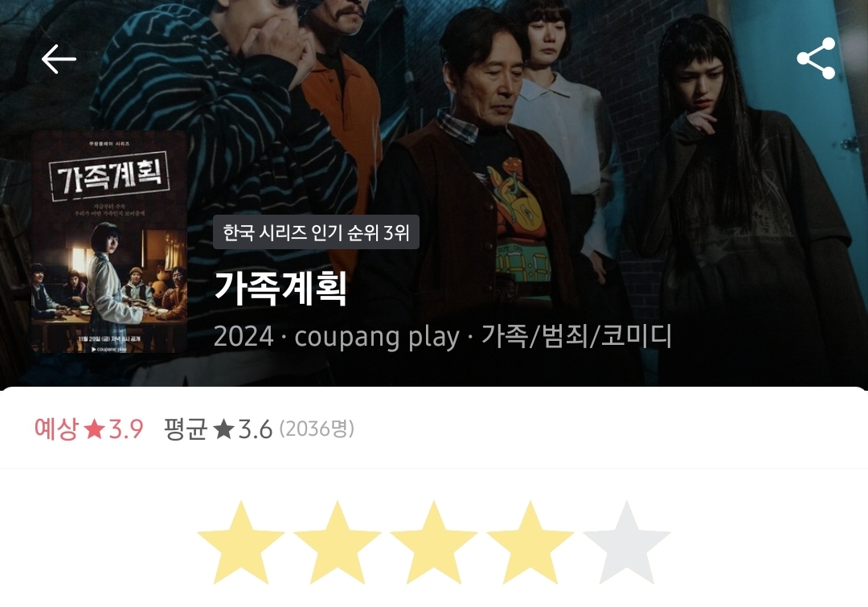Tap the 평균 label text
Viewport: 868px width, 607px height.
click(x=186, y=429)
